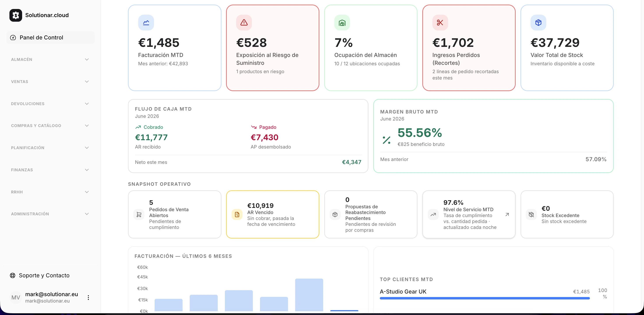Open the Administración menu section
Screen dimensions: 644x315
click(x=50, y=214)
